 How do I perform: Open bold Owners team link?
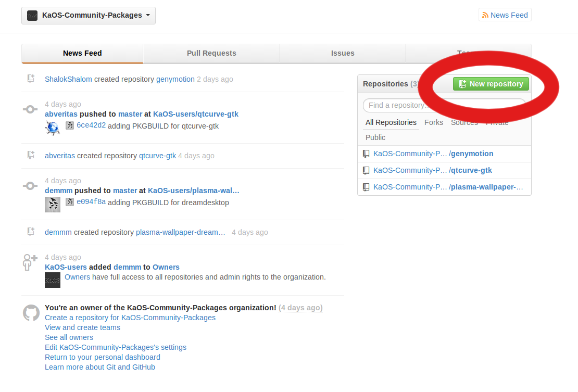pos(166,267)
